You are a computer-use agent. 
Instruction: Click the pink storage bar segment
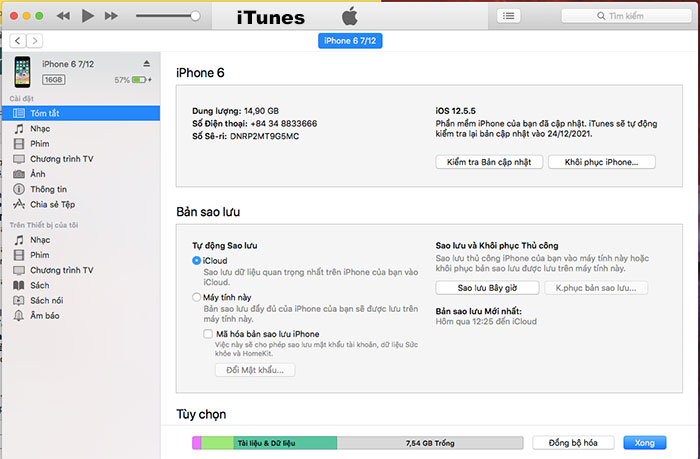click(197, 443)
